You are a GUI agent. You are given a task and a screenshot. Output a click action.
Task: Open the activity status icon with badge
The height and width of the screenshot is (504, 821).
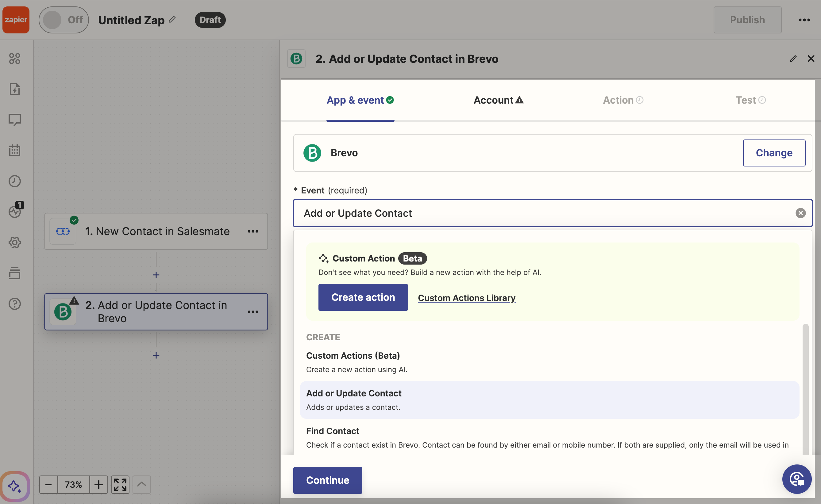coord(15,210)
